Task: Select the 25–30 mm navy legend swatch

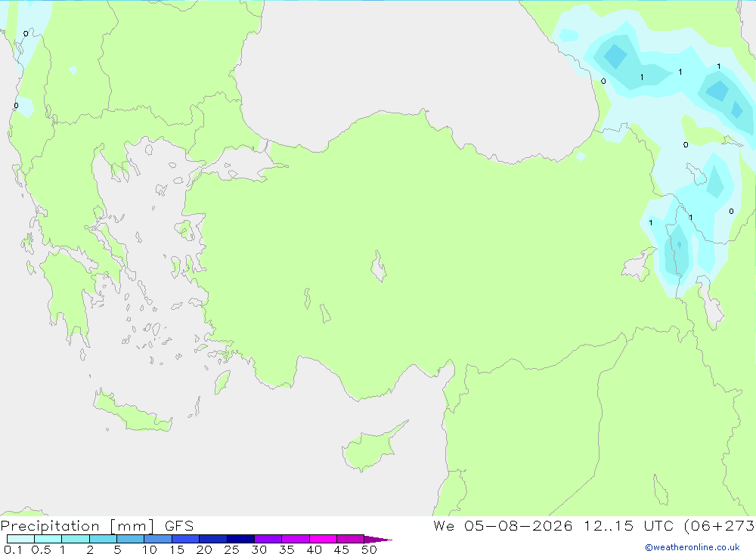Action: tap(240, 539)
